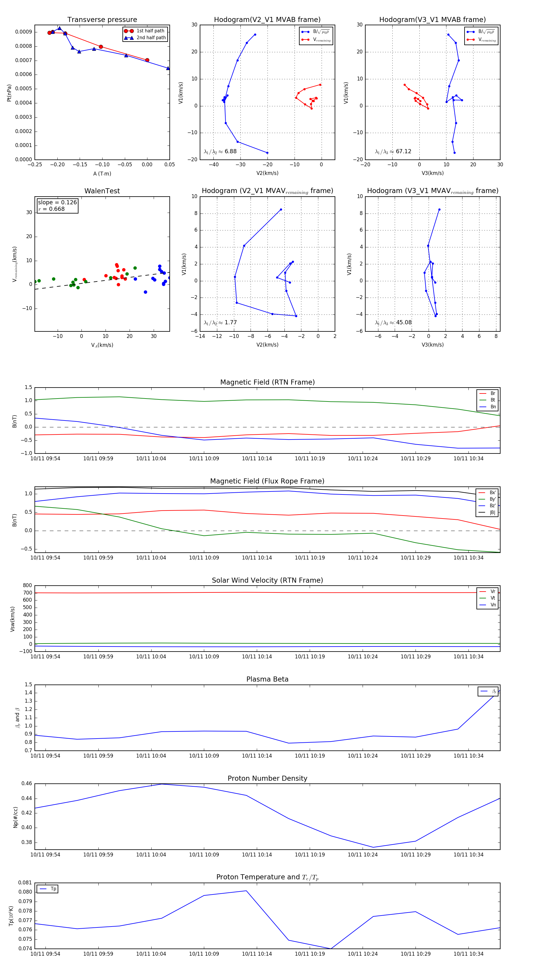Image resolution: width=535 pixels, height=980 pixels.
Task: Click the V_A(km/s) axis label in WalenTest
Action: [102, 345]
